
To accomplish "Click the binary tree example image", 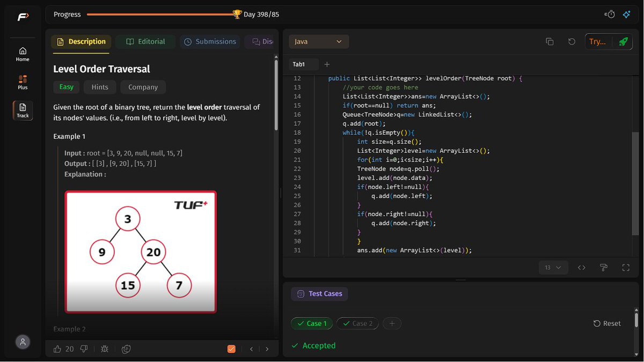I will pos(141,252).
